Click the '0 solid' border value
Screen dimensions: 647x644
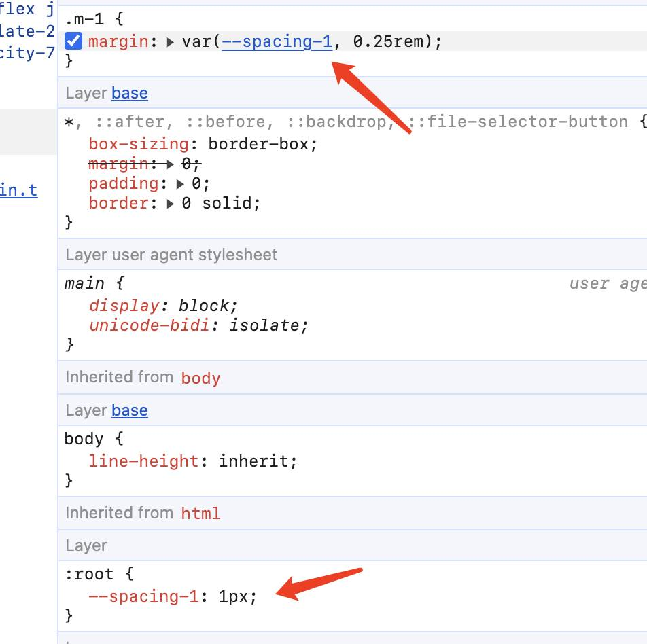(x=217, y=203)
